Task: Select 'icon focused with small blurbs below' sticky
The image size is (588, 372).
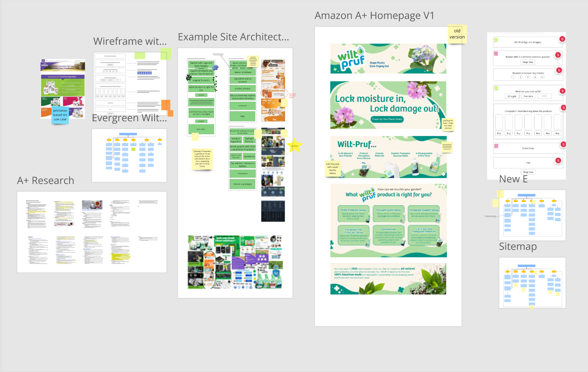Action: [x=333, y=168]
